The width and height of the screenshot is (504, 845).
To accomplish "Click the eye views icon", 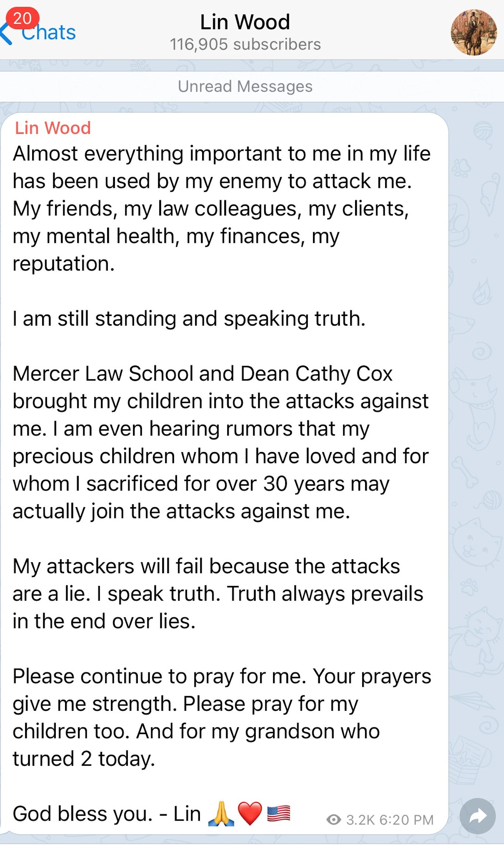I will (334, 819).
